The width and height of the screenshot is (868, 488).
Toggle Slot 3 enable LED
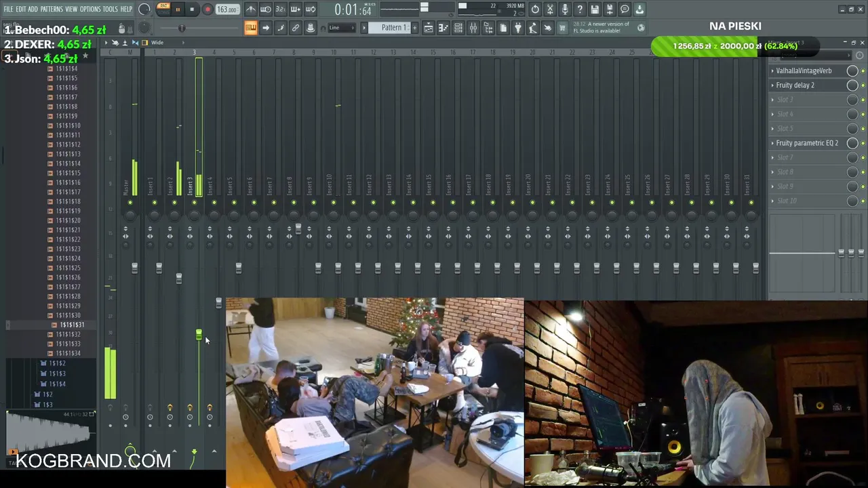(x=863, y=100)
